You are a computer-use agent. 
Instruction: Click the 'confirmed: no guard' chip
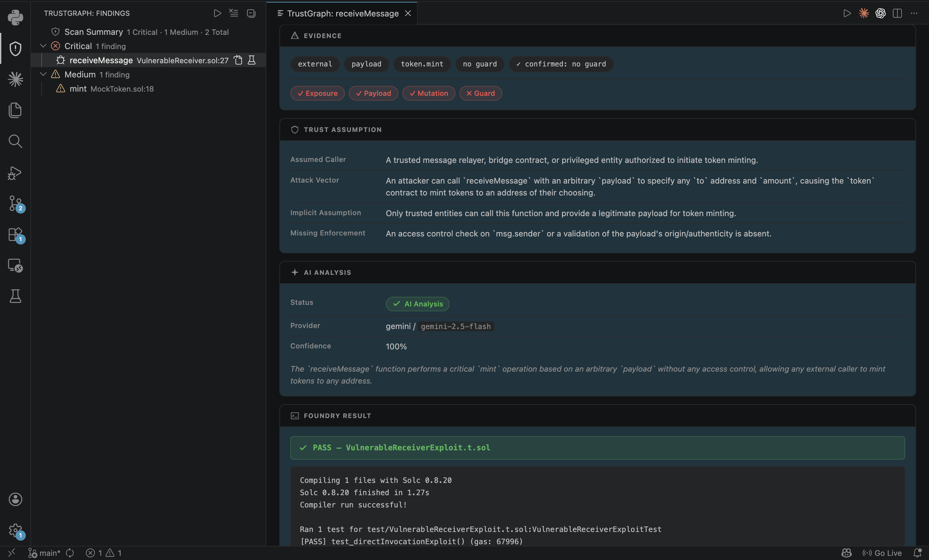point(561,64)
